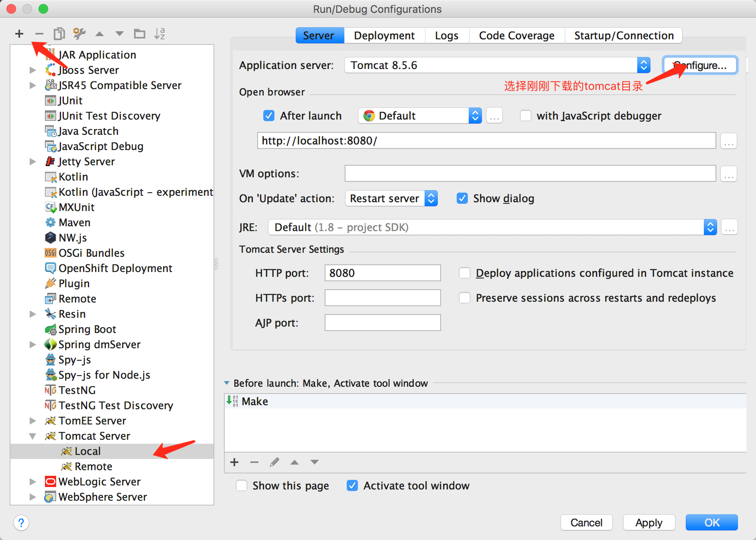Toggle Show dialog checkbox
The image size is (756, 540).
click(x=462, y=199)
